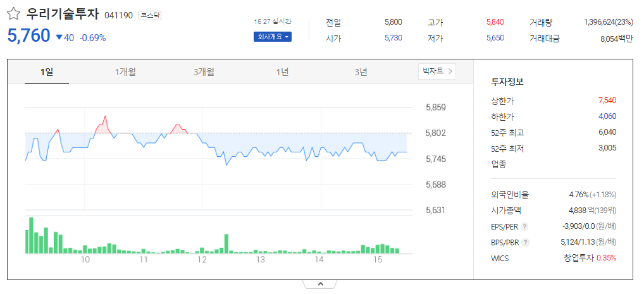Viewport: 644px width, 294px height.
Task: Select the 1일 chart tab
Action: click(x=47, y=72)
